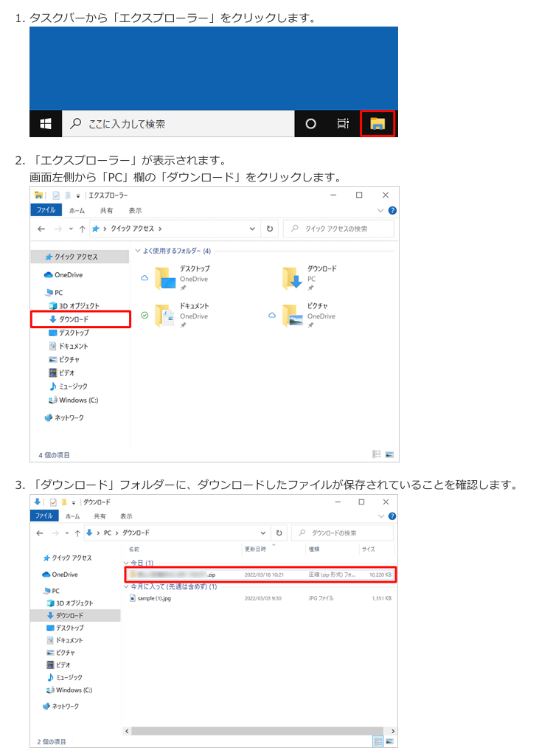536x756 pixels.
Task: Sort by the 名前 column header
Action: tap(134, 549)
